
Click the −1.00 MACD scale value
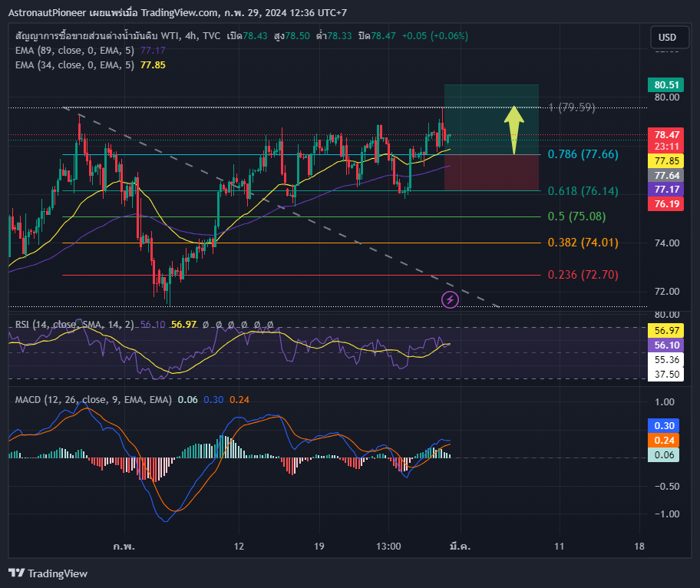click(x=666, y=514)
